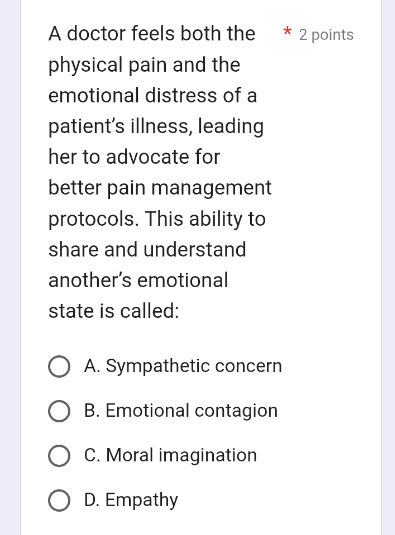Image resolution: width=395 pixels, height=535 pixels.
Task: Click the lavender page background right strip
Action: [x=388, y=268]
